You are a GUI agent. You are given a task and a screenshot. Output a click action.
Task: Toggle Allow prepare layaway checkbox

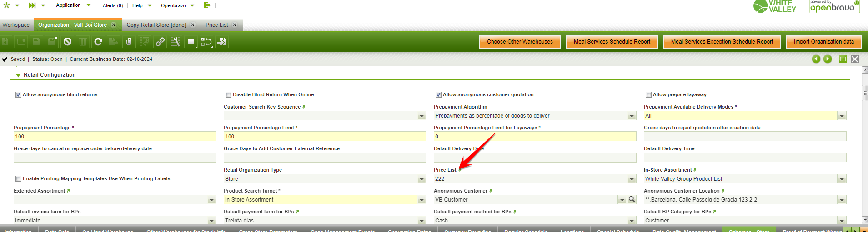pos(648,94)
